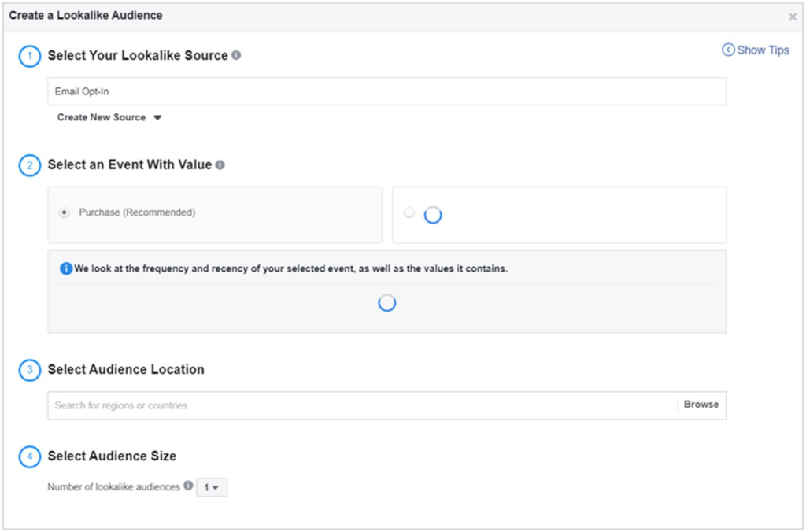Select the second loading event radio option

click(x=409, y=212)
